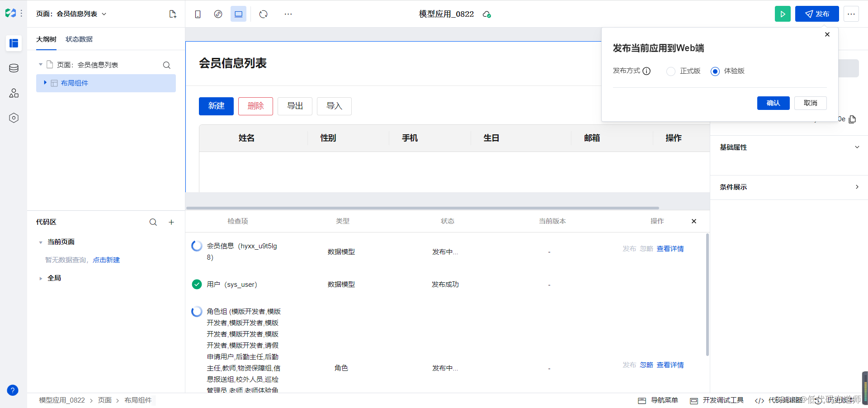Switch to the 状态数据 tab
Image resolution: width=868 pixels, height=408 pixels.
tap(79, 39)
